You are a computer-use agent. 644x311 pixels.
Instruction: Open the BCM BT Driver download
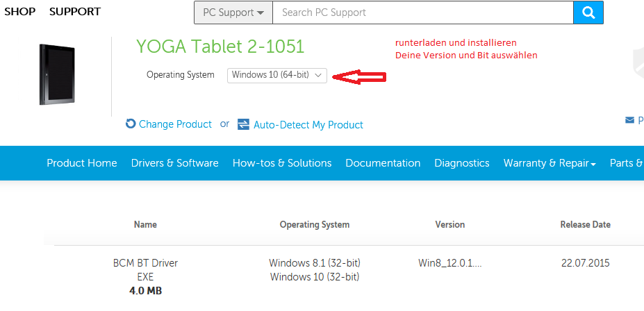pyautogui.click(x=145, y=263)
